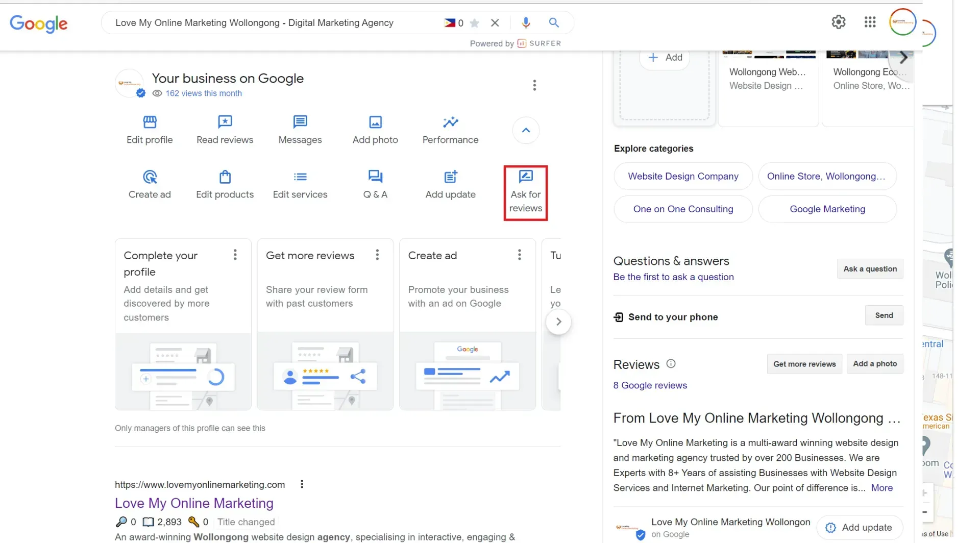
Task: Collapse the business actions with chevron up
Action: pos(526,130)
